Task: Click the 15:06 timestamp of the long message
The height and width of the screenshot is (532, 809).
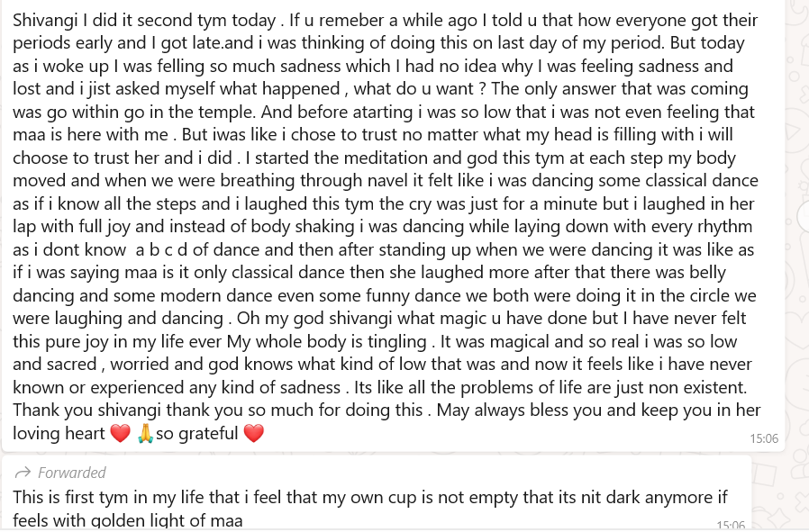Action: pyautogui.click(x=763, y=439)
